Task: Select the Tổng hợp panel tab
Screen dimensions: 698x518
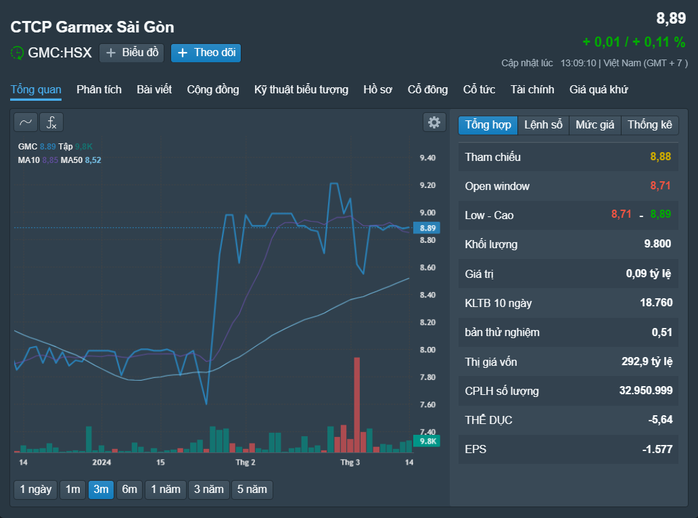Action: pyautogui.click(x=488, y=125)
